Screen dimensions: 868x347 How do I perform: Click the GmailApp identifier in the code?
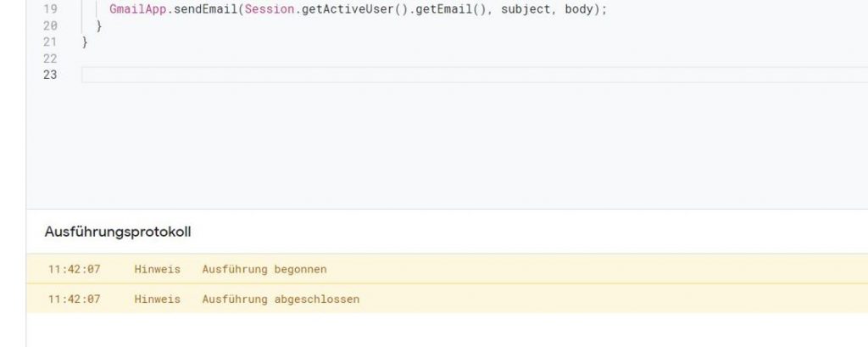137,9
